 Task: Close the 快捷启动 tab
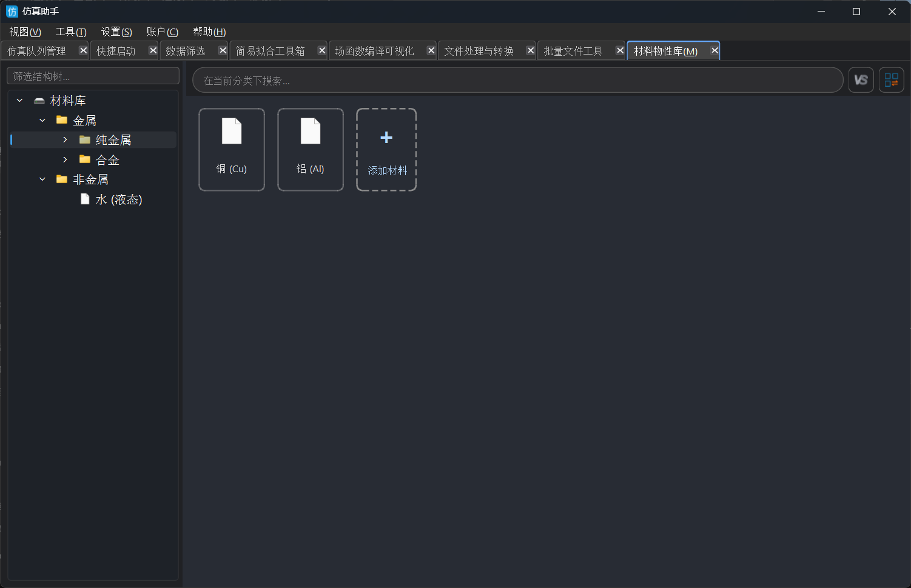pyautogui.click(x=153, y=50)
